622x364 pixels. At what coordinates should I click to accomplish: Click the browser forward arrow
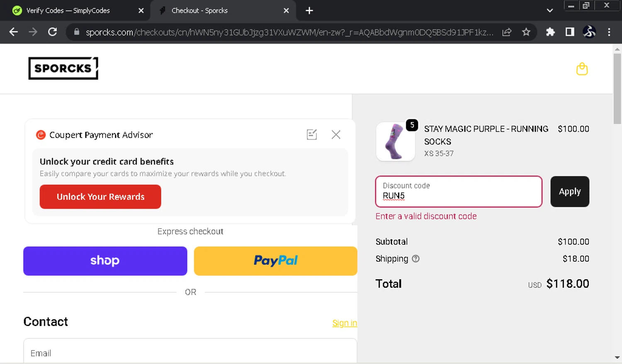click(x=33, y=32)
